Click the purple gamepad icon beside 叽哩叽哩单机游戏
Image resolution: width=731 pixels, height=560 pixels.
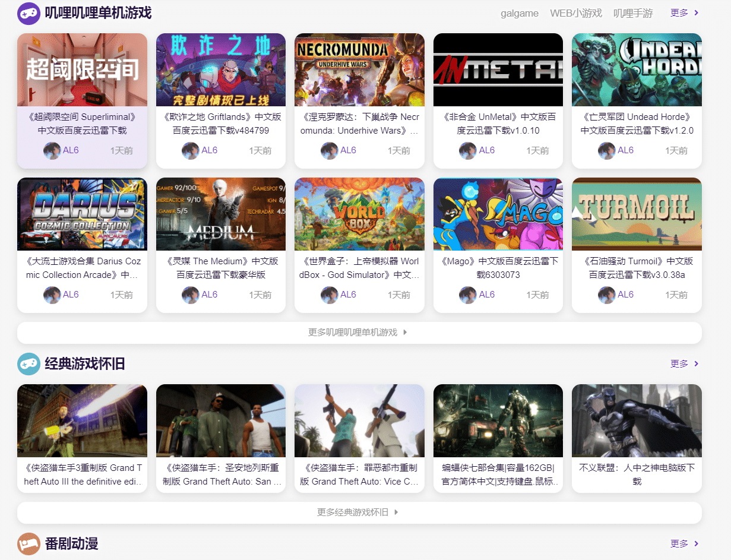tap(29, 13)
